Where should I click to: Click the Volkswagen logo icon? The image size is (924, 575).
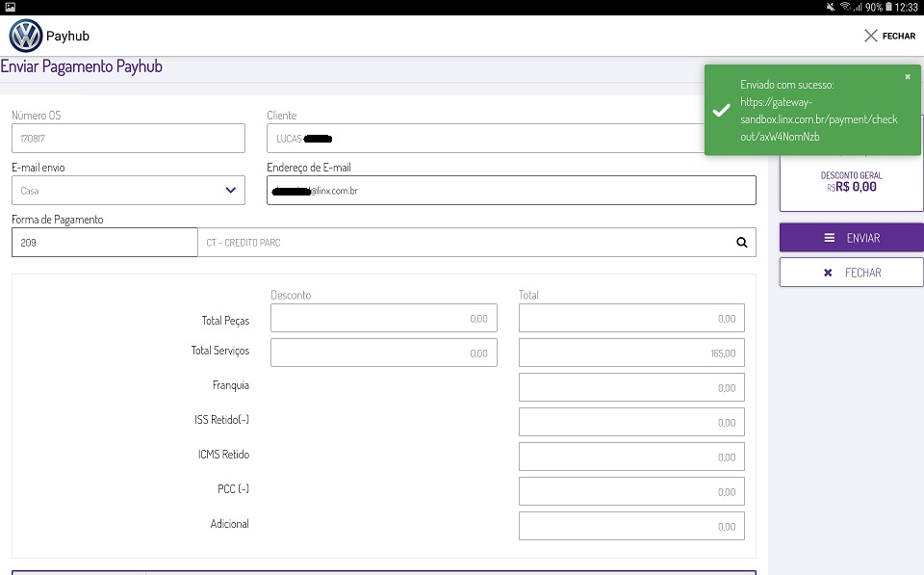click(x=26, y=36)
